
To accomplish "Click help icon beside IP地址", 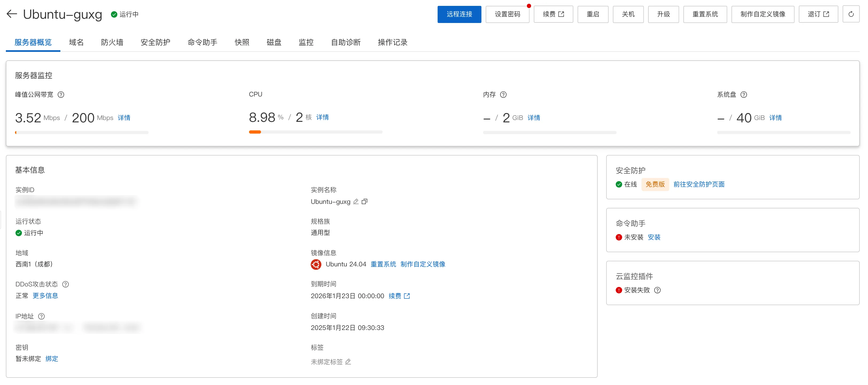I will [41, 316].
